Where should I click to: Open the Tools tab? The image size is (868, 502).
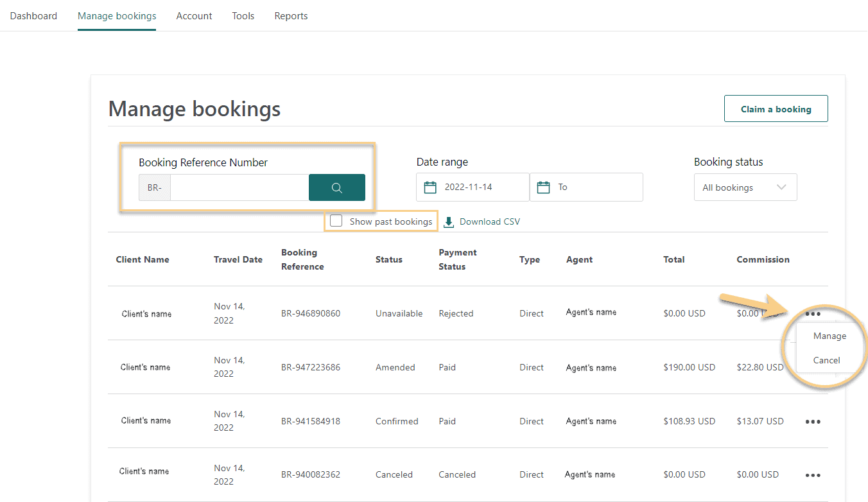click(243, 16)
